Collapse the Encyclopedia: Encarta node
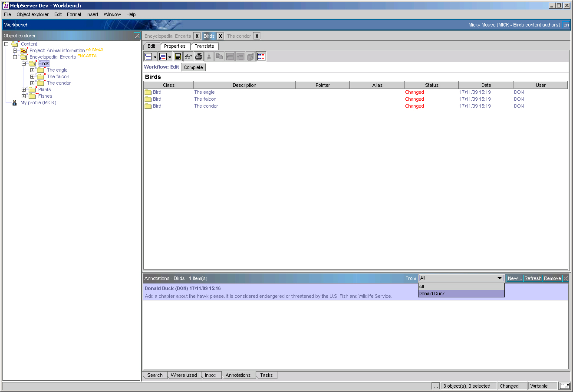This screenshot has width=573, height=392. (x=15, y=57)
